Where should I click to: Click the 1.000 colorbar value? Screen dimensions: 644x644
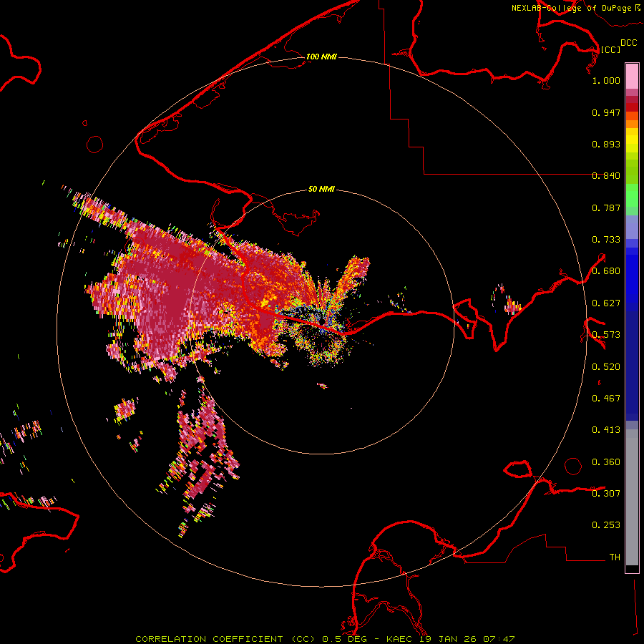(x=606, y=80)
